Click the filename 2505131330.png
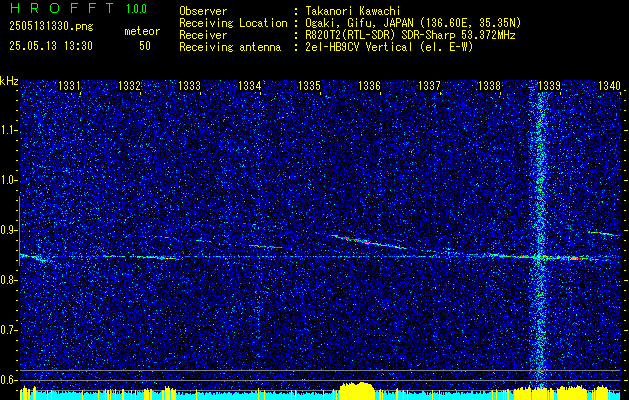The image size is (629, 400). tap(51, 27)
